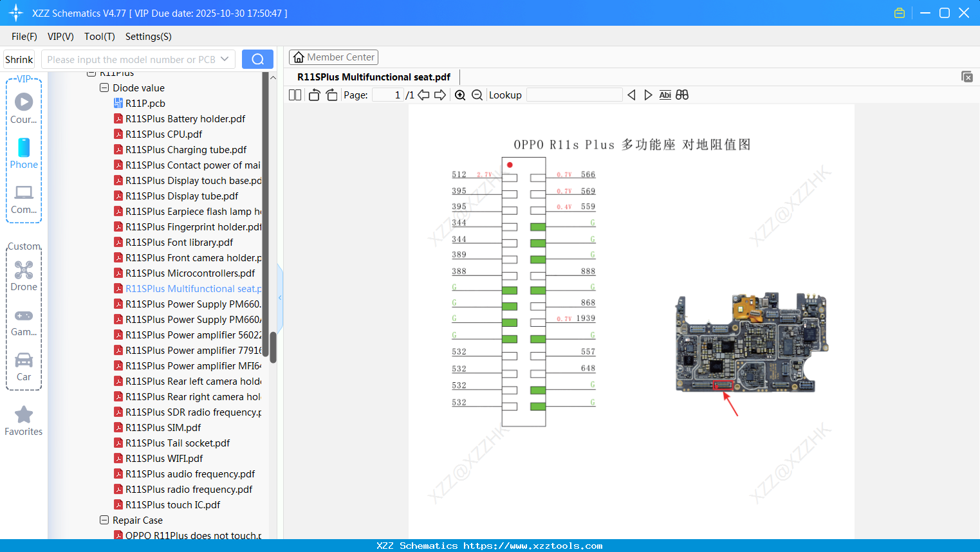Click the file tree scrollbar thumb

273,347
